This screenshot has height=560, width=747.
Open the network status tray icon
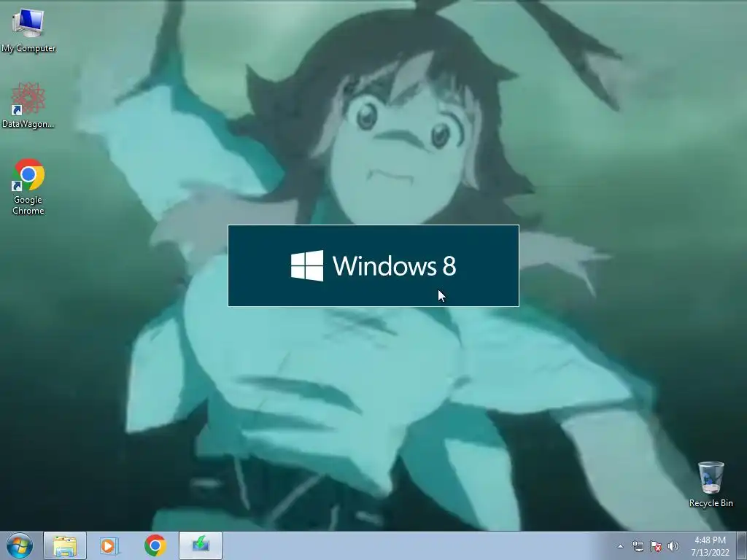click(638, 546)
